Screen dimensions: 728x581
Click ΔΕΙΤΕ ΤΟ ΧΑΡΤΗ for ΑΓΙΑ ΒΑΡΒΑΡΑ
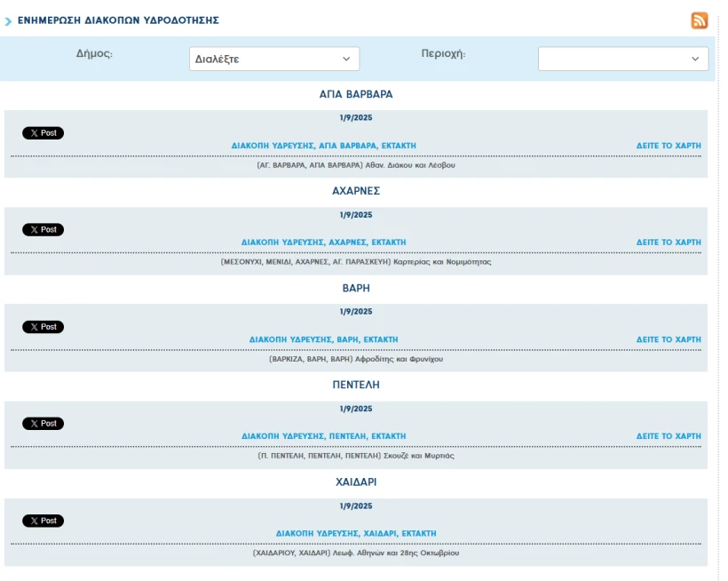(x=669, y=146)
